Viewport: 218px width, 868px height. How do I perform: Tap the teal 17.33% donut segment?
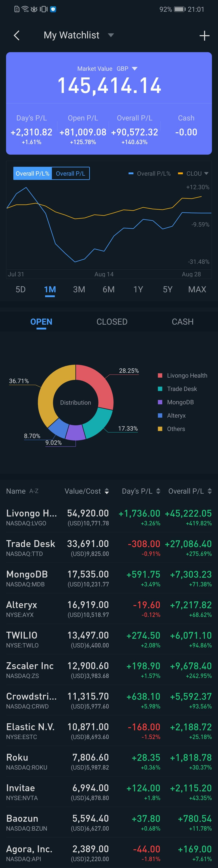(x=100, y=423)
